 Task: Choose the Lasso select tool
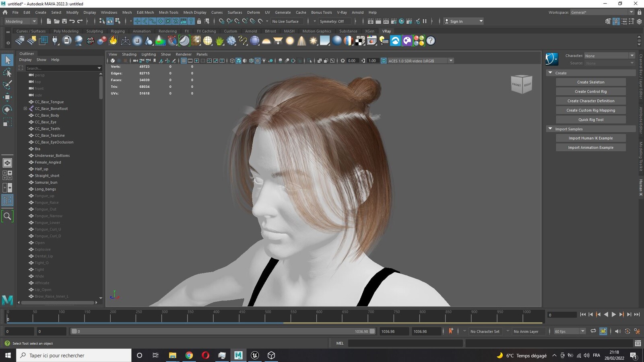pos(8,72)
